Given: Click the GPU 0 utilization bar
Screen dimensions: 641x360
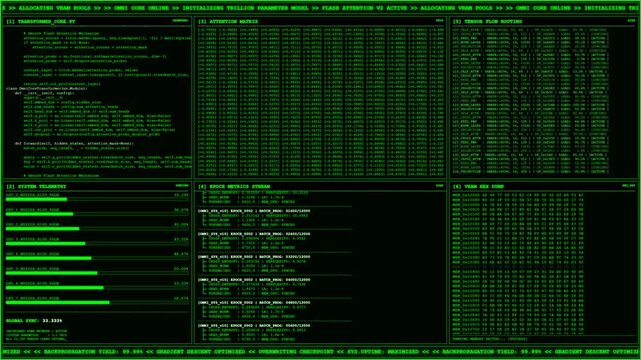Looking at the screenshot, I should pos(97,199).
